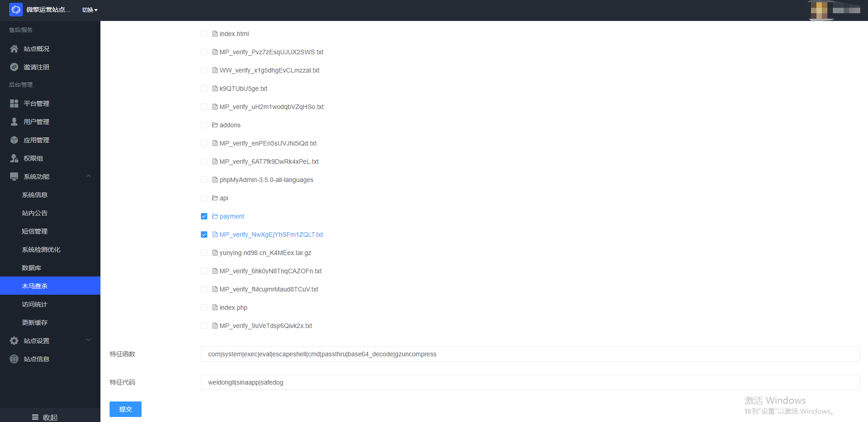The height and width of the screenshot is (422, 868).
Task: Tick the k9QTUbU5ge.txt checkbox
Action: 204,89
